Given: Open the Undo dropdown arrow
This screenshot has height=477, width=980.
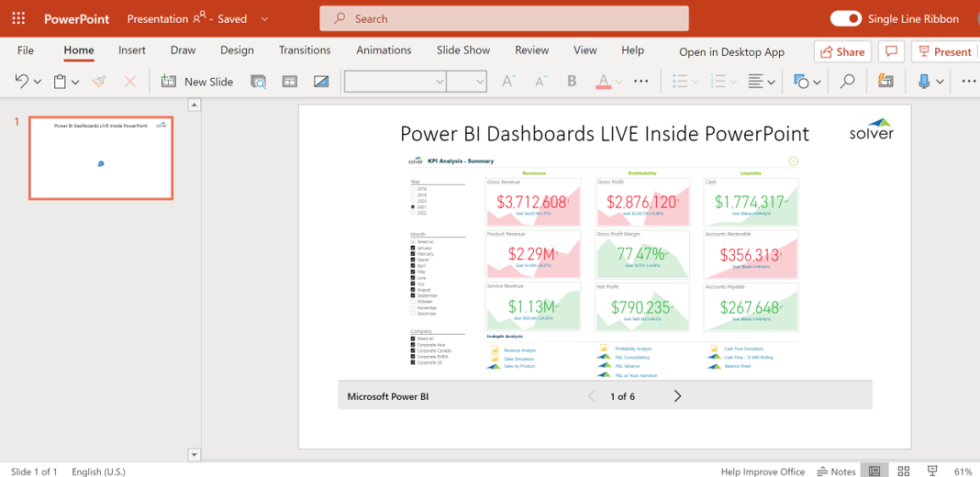Looking at the screenshot, I should pyautogui.click(x=38, y=82).
